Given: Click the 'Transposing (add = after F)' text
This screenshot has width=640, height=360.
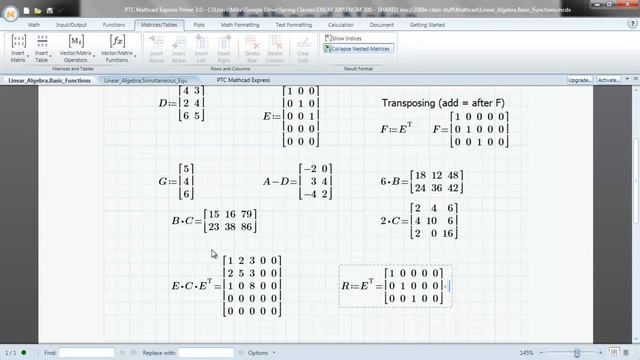Looking at the screenshot, I should click(x=443, y=103).
